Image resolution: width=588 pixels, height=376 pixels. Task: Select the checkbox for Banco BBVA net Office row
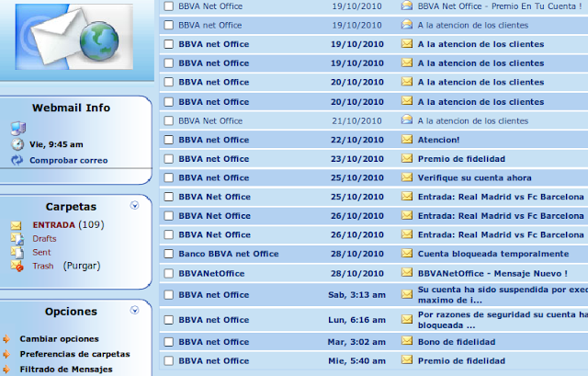(x=169, y=254)
